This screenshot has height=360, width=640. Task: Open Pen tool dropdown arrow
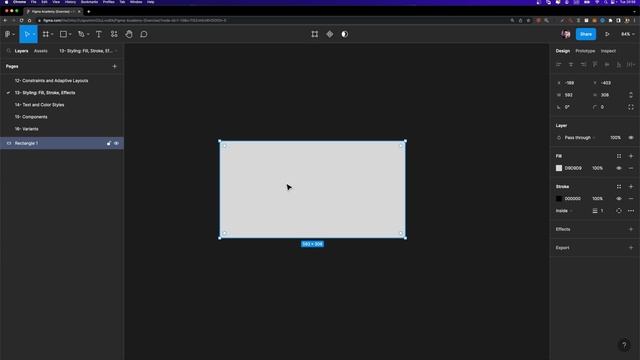[x=88, y=35]
